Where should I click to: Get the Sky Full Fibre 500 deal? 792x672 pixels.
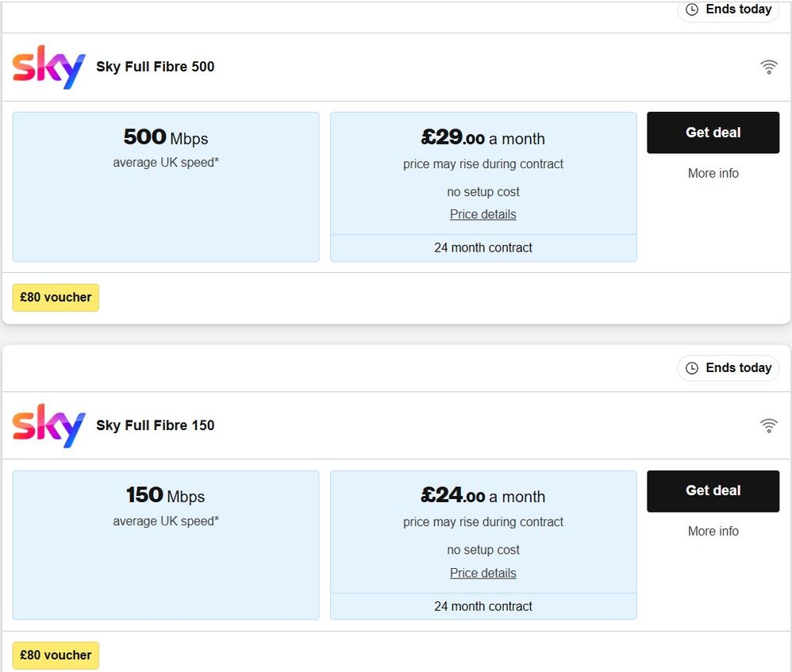713,132
